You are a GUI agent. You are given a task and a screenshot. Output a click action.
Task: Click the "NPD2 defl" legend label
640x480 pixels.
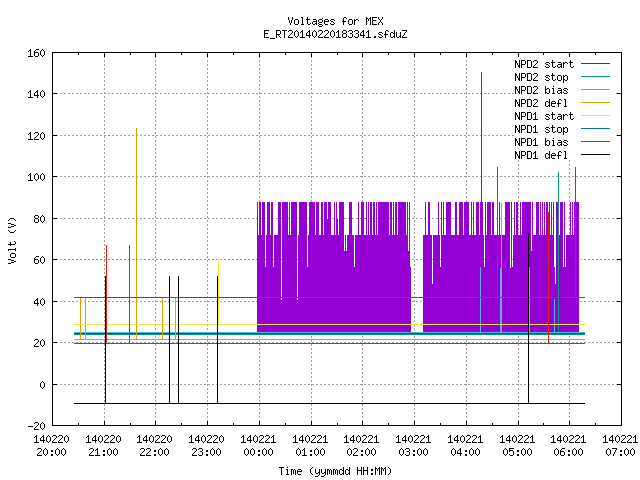(x=541, y=103)
